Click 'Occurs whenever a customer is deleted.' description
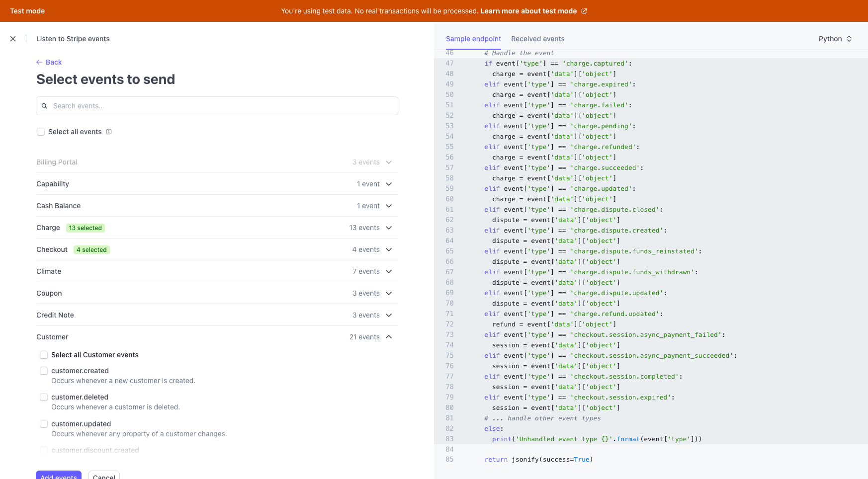This screenshot has height=479, width=868. tap(115, 407)
